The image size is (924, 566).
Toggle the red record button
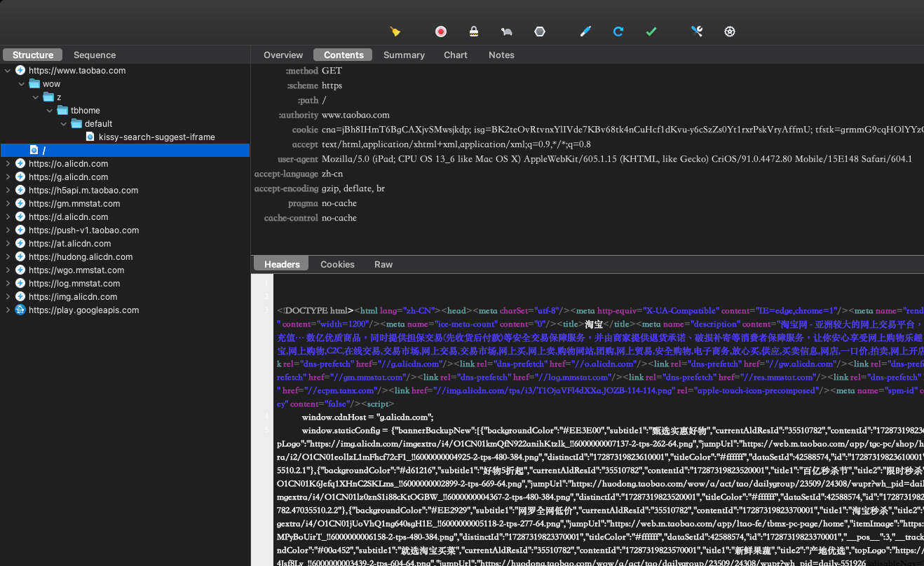click(441, 32)
